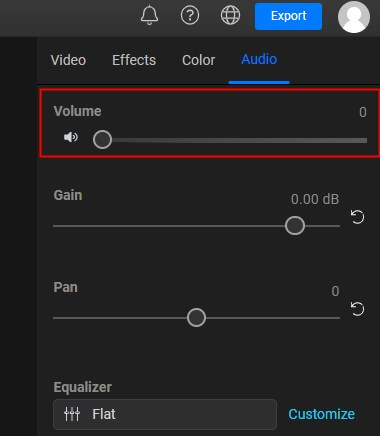Click the Export button

[x=288, y=16]
